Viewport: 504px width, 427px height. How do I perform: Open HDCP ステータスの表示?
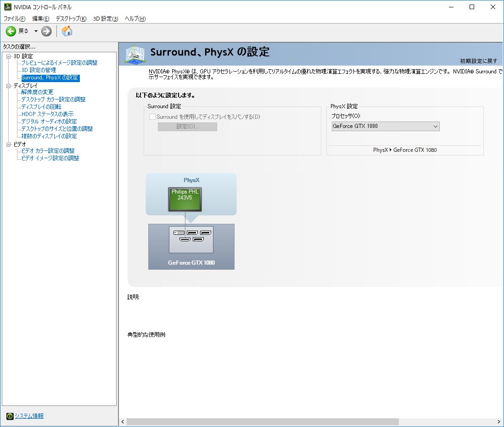click(x=48, y=114)
